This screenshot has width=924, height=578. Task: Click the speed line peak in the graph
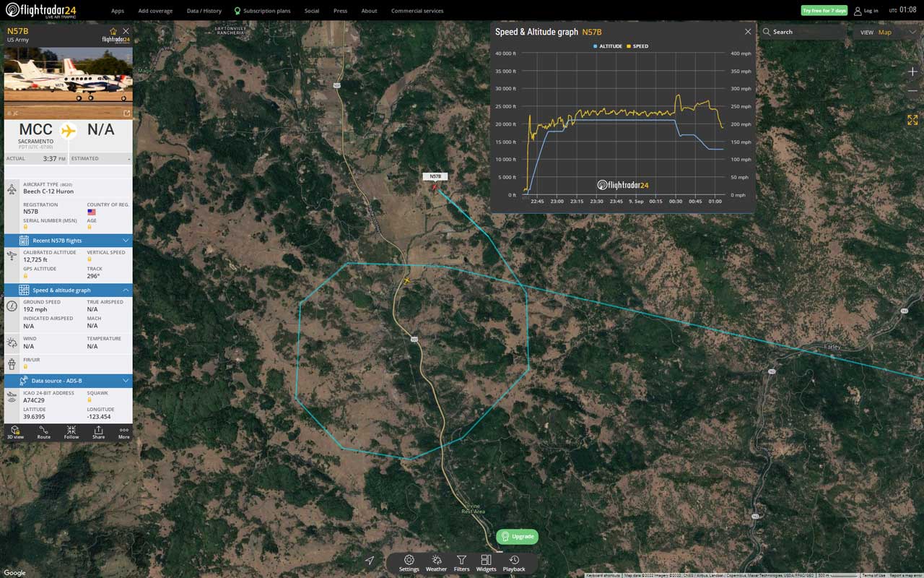tap(678, 95)
